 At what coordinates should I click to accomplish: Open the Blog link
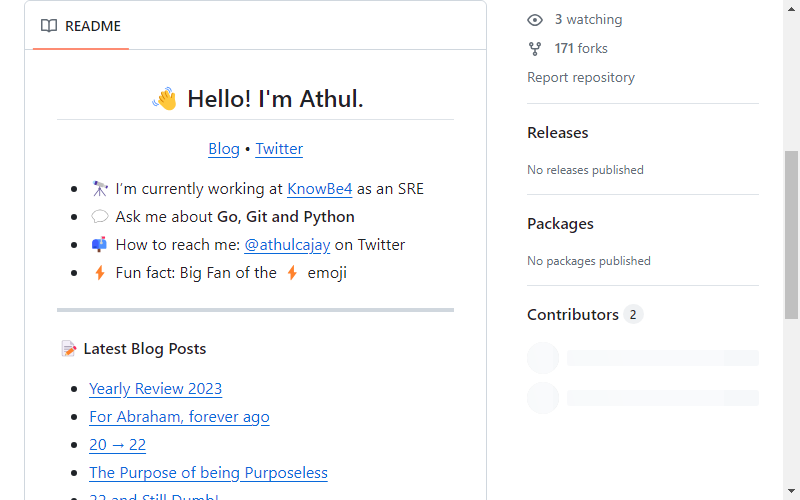click(223, 149)
